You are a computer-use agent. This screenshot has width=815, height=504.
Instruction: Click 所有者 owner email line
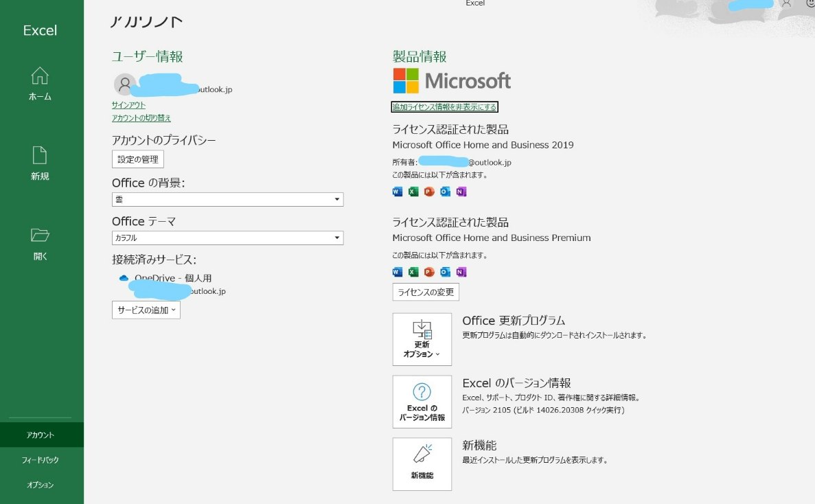(x=452, y=162)
